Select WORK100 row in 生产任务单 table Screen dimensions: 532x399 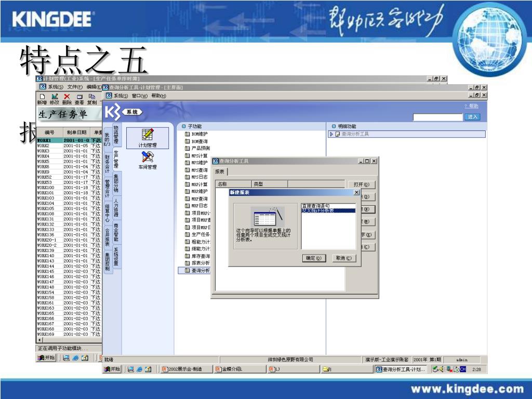pyautogui.click(x=69, y=187)
